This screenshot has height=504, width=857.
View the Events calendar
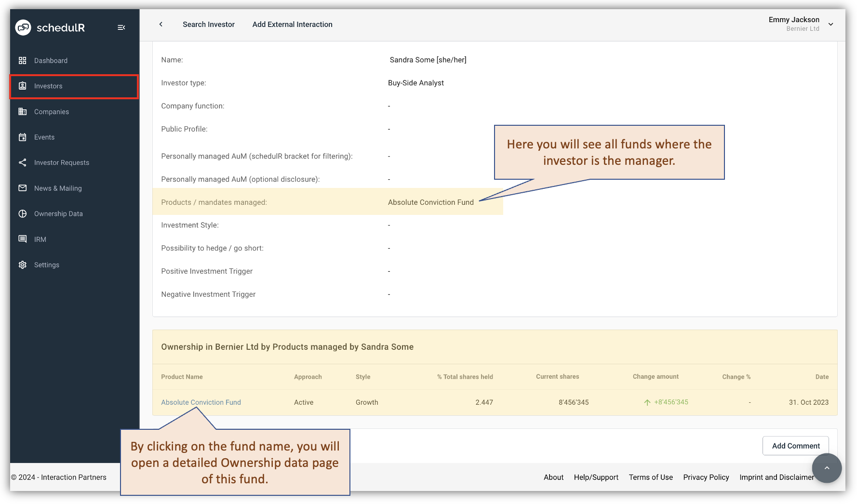click(44, 137)
